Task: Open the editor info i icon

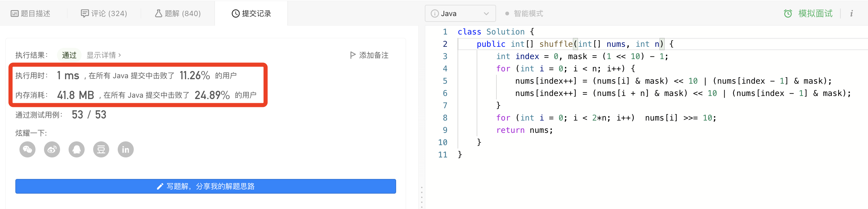Action: pos(852,14)
